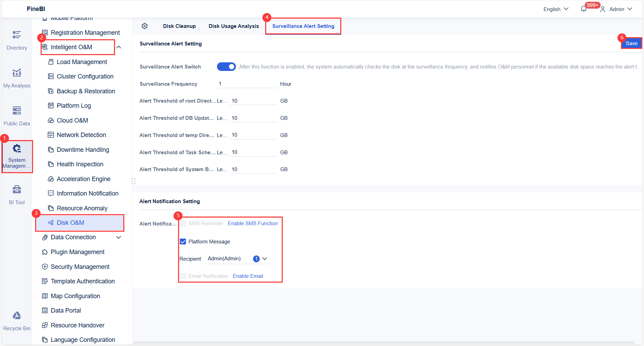Click the gear icon left of Disk Cleanup
The height and width of the screenshot is (346, 644).
(145, 26)
